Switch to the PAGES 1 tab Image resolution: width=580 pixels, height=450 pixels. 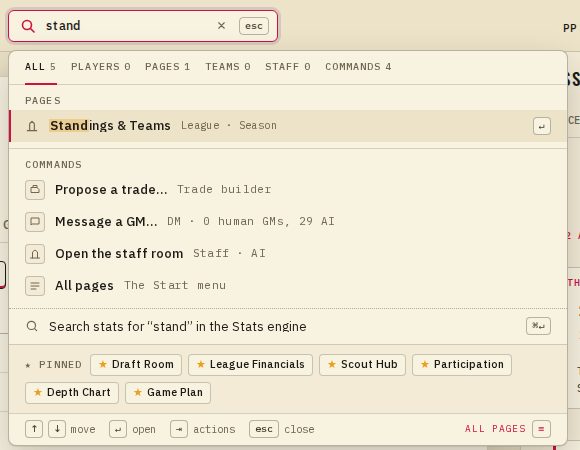click(168, 67)
